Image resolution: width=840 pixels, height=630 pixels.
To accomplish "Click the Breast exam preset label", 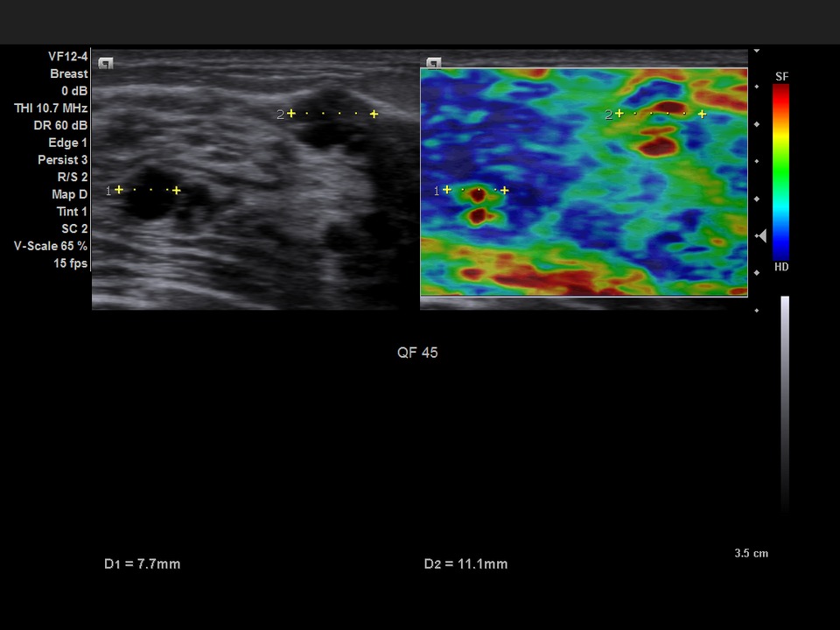I will click(x=68, y=74).
